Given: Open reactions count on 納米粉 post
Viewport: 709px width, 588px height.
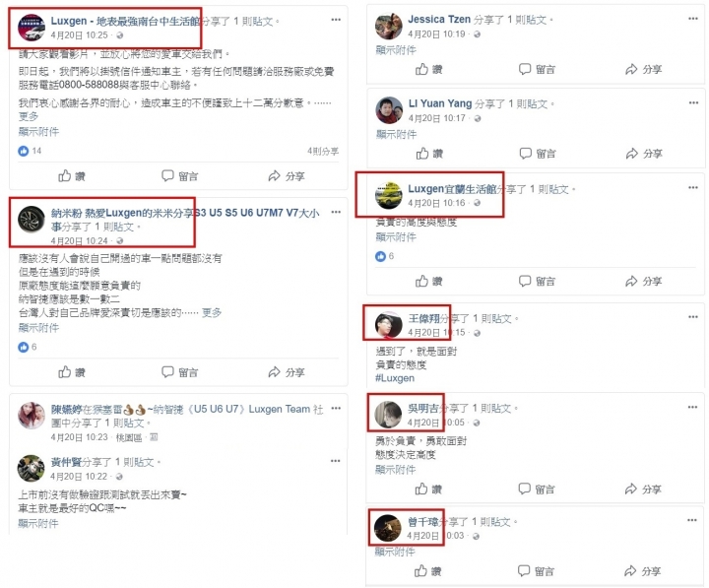Looking at the screenshot, I should click(28, 347).
